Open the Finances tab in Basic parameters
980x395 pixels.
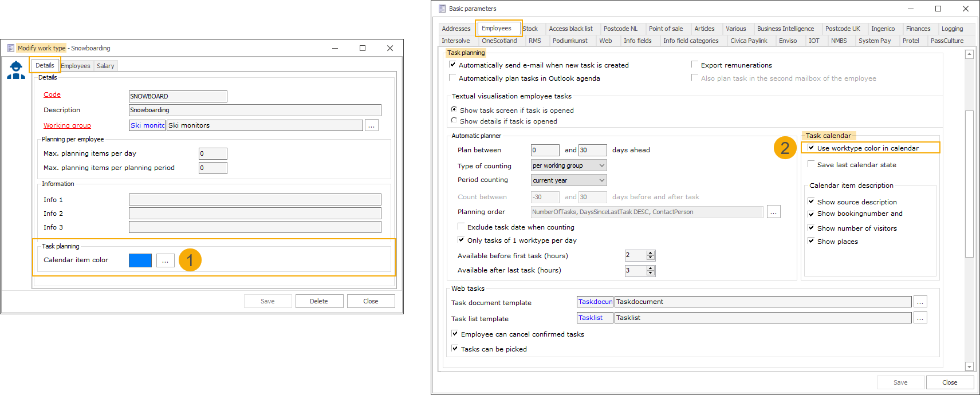coord(918,29)
